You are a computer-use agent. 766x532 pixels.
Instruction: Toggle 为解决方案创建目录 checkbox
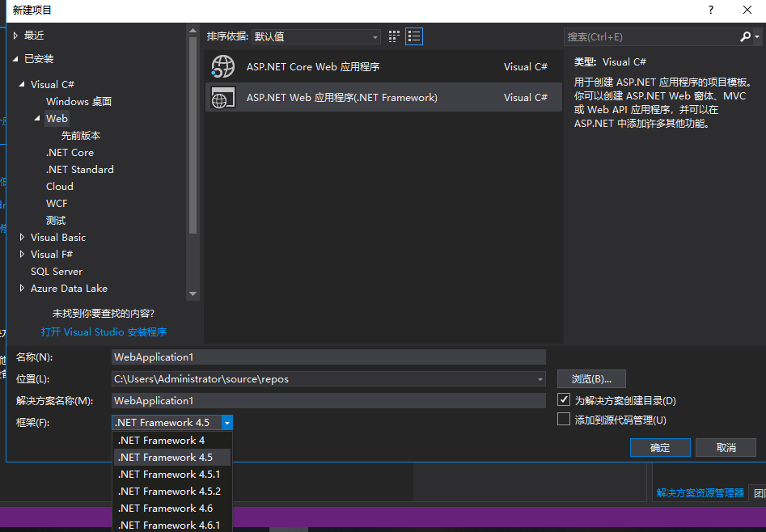564,399
